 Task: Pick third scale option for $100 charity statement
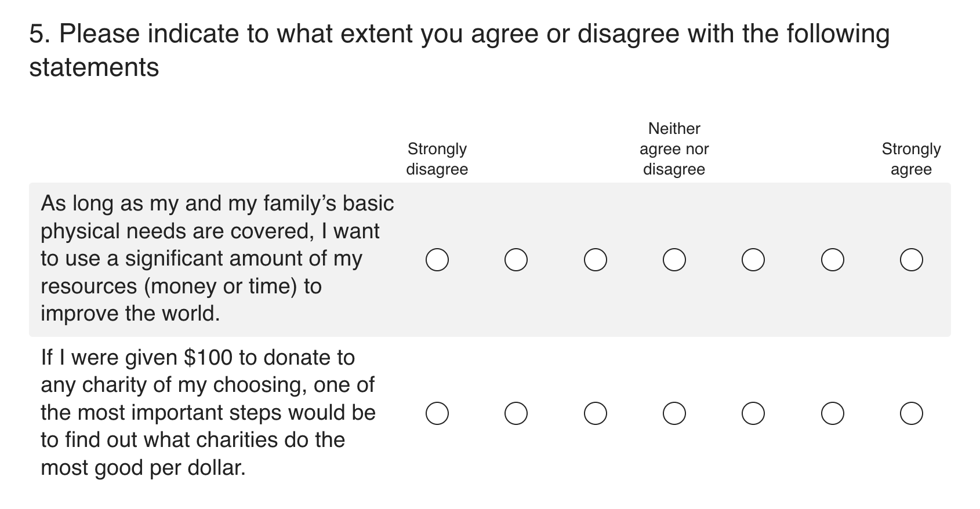click(595, 413)
